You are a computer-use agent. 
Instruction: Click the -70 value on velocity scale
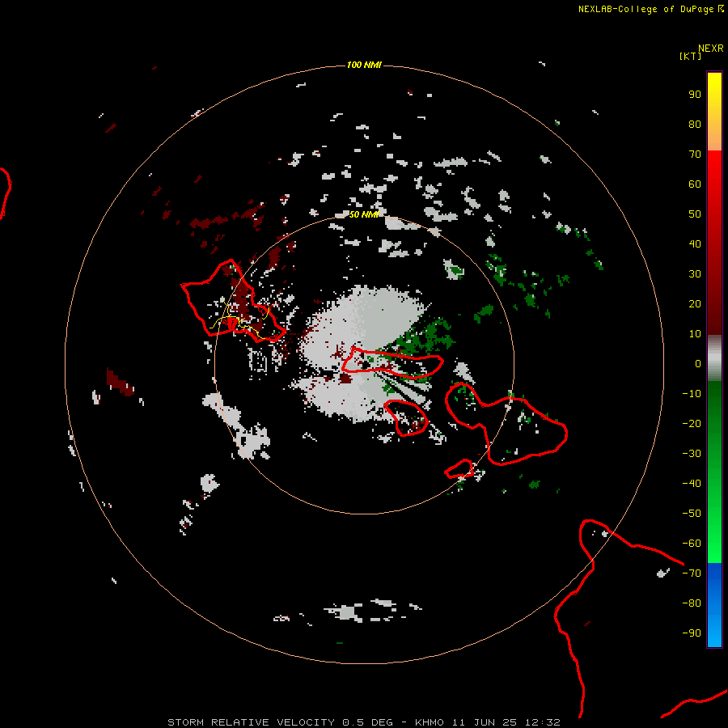[692, 574]
